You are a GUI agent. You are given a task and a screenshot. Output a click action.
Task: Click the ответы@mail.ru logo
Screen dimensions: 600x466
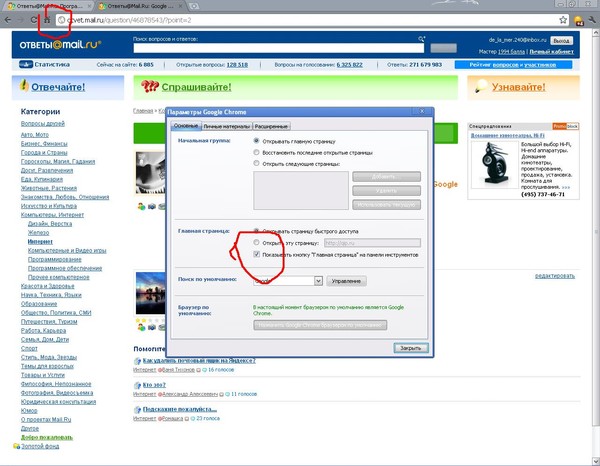tap(60, 45)
